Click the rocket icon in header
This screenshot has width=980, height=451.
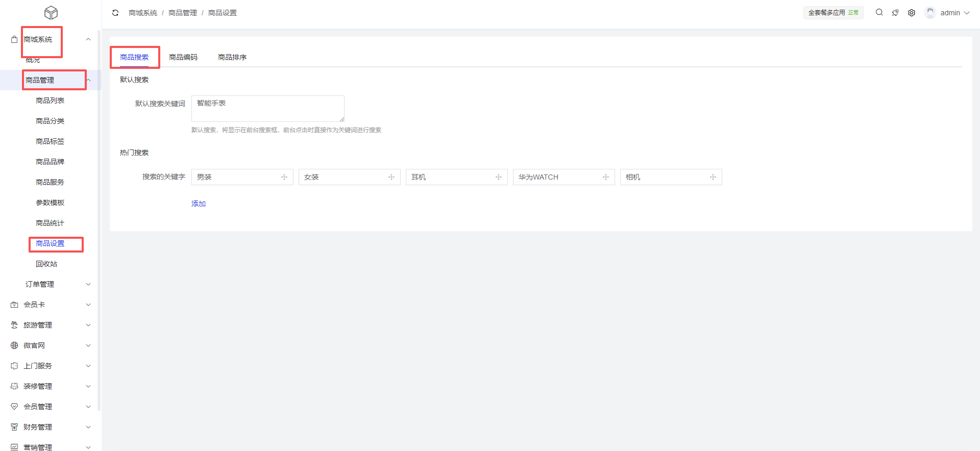coord(895,13)
